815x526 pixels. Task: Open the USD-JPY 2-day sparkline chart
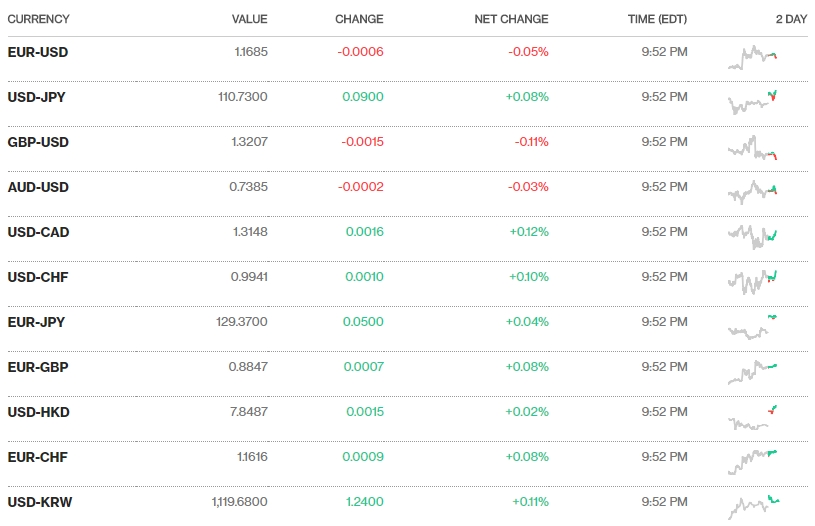pos(753,100)
